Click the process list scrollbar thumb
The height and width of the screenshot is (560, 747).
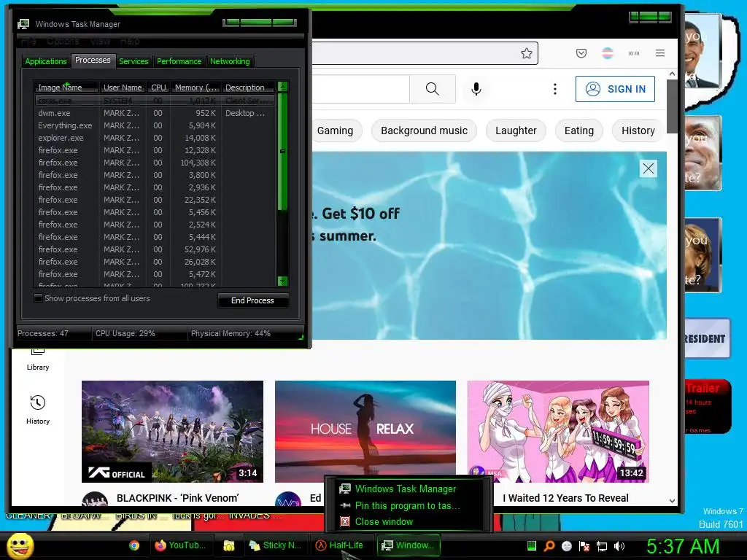282,152
